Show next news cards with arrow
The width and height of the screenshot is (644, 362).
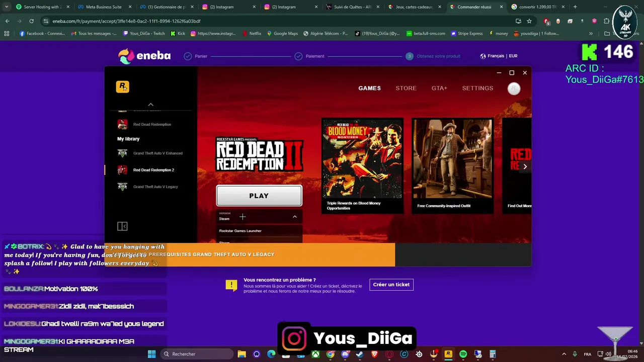point(525,166)
